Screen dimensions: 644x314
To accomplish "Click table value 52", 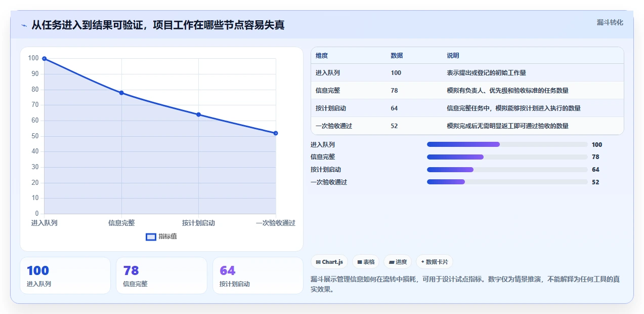I will (x=395, y=126).
